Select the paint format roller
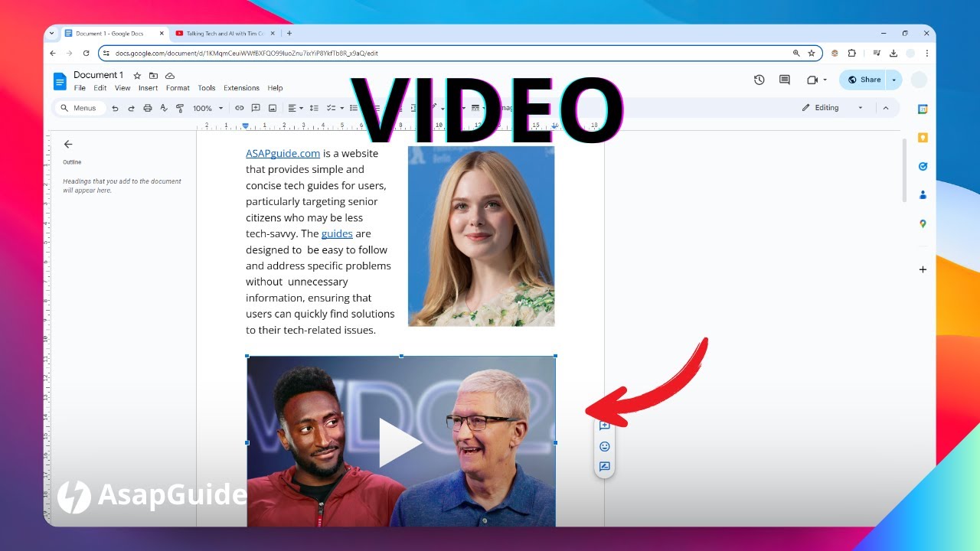The image size is (980, 551). [x=180, y=108]
